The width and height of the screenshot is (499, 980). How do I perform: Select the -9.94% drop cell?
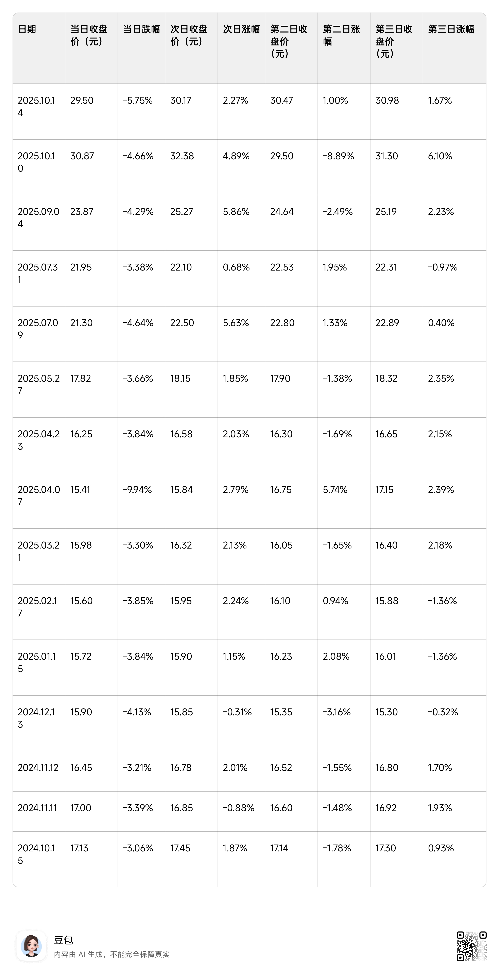coord(137,490)
